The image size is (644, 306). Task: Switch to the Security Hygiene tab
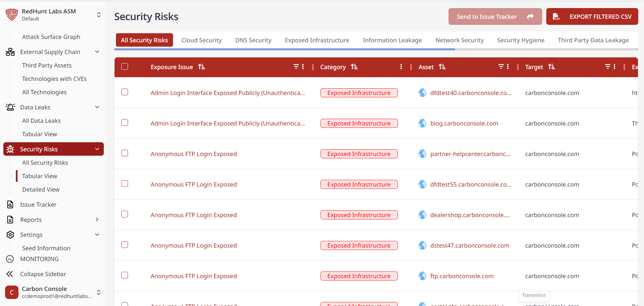pos(521,40)
